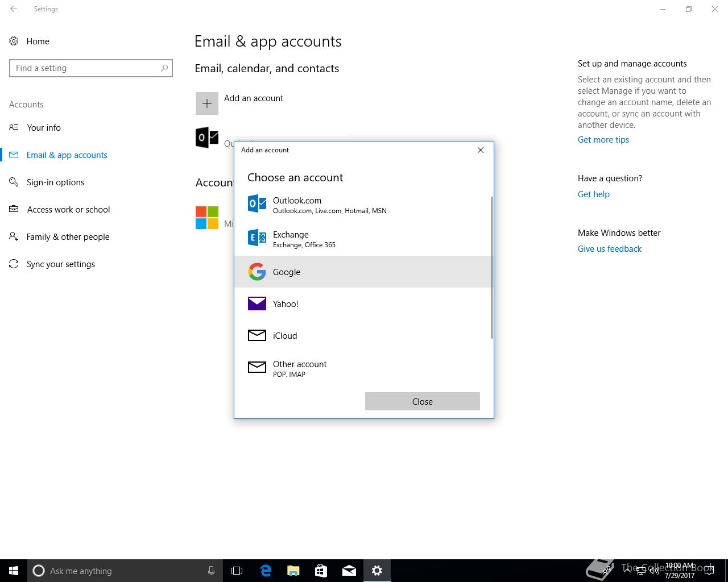Image resolution: width=728 pixels, height=582 pixels.
Task: Select the Outlook mail account icon in Settings
Action: [207, 138]
